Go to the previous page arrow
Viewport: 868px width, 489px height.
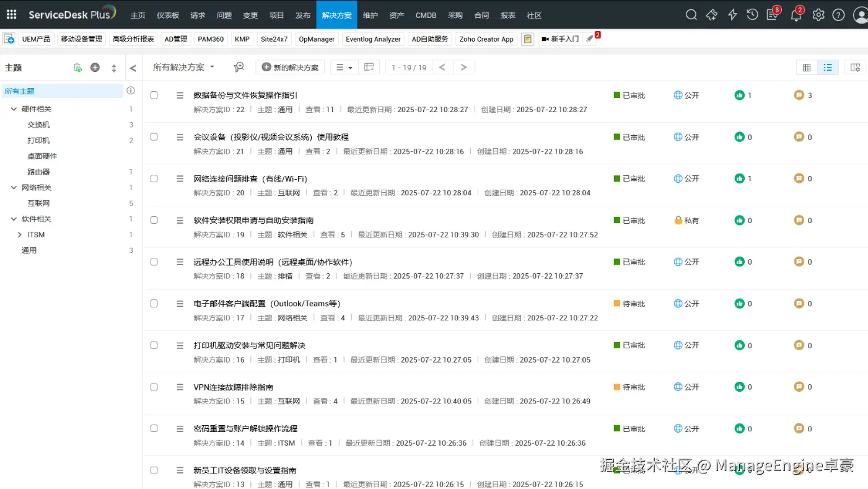[x=442, y=67]
